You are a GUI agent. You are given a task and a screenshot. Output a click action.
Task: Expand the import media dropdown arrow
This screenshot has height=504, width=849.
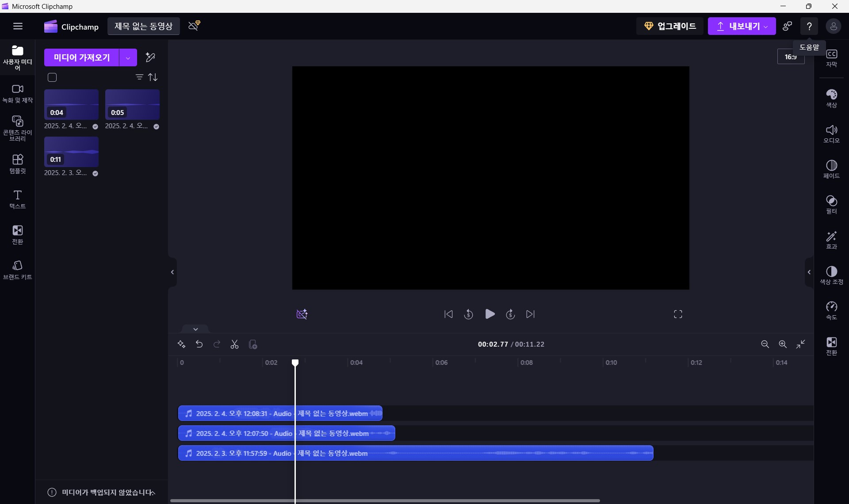pos(128,57)
